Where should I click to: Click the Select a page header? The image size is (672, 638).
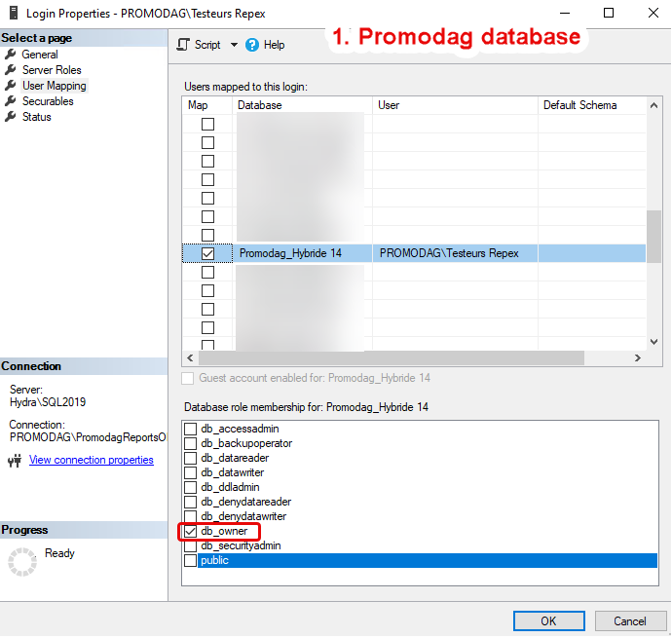point(84,38)
